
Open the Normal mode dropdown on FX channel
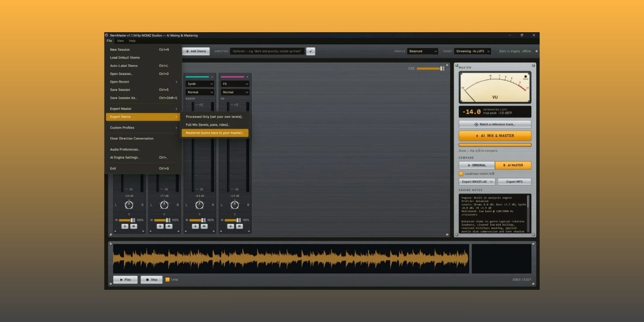235,92
